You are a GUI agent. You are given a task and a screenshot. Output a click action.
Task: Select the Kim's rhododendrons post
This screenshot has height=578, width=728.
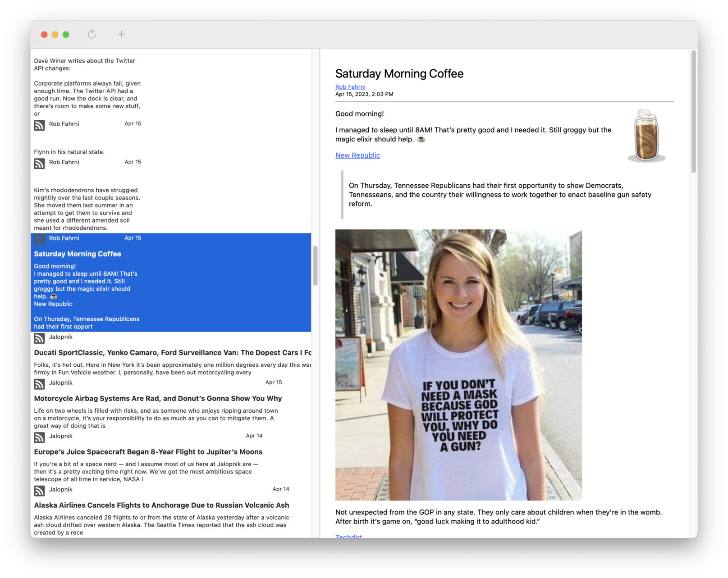(87, 209)
